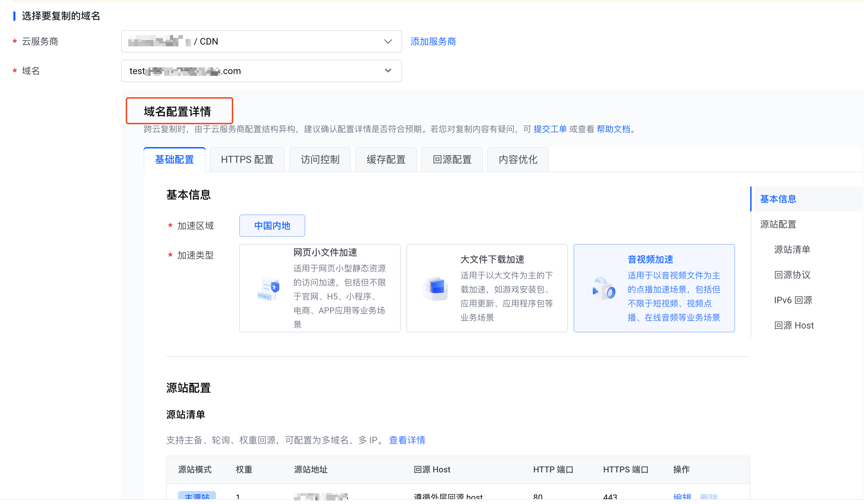
Task: Open the 帮助文档 link
Action: pyautogui.click(x=613, y=129)
